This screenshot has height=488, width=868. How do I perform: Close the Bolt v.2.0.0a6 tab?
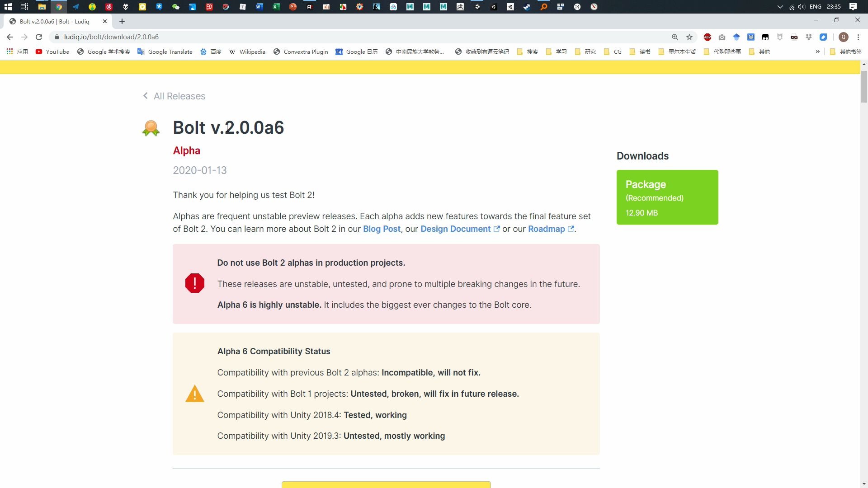coord(105,21)
